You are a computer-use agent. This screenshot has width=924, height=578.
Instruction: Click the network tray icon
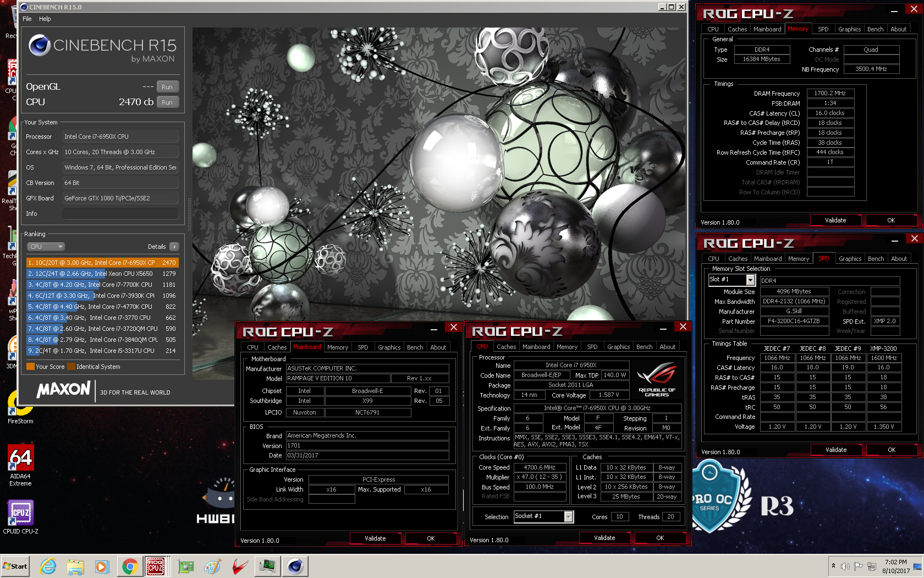(x=872, y=566)
